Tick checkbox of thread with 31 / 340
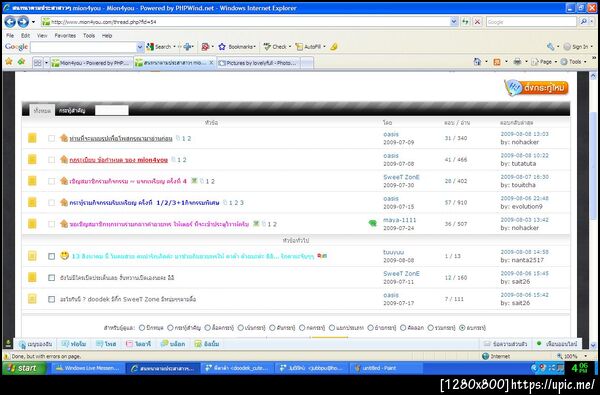600x395 pixels. pos(51,138)
